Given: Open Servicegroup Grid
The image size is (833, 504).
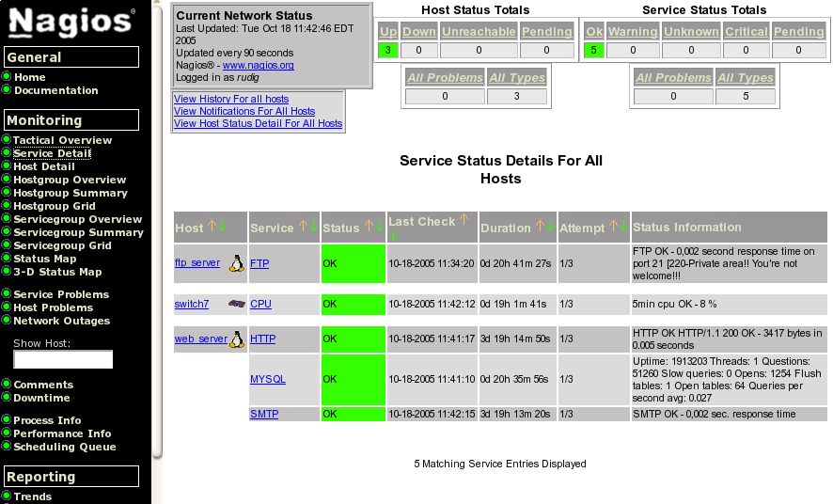Looking at the screenshot, I should click(62, 246).
